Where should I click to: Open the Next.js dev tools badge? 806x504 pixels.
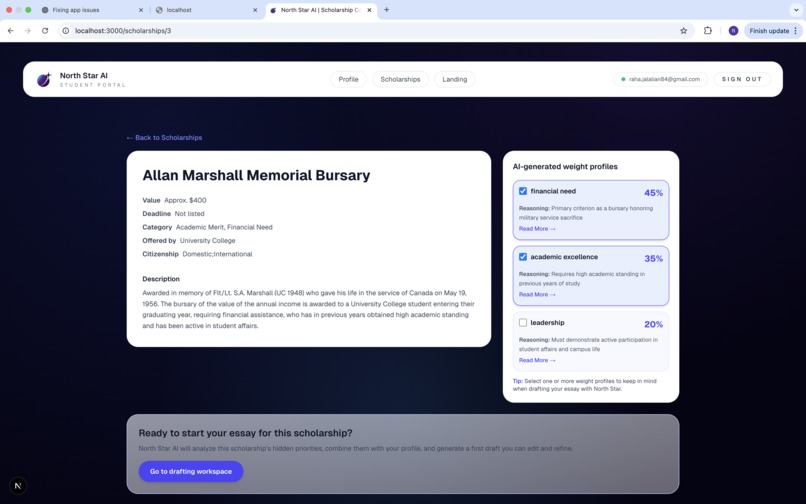(x=18, y=485)
